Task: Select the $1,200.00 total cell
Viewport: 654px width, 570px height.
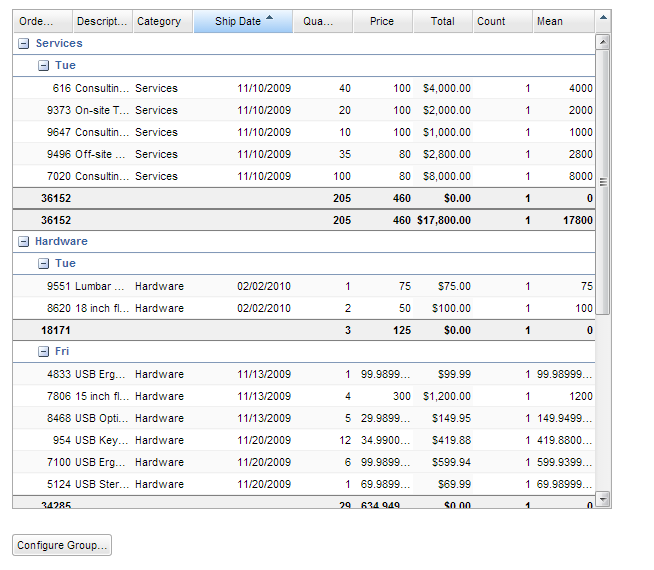Action: [x=445, y=396]
